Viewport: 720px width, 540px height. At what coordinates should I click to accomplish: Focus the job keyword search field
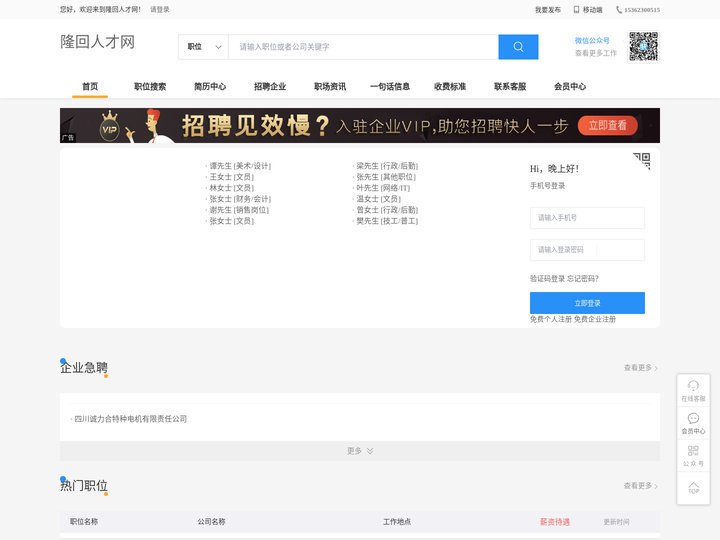click(363, 47)
